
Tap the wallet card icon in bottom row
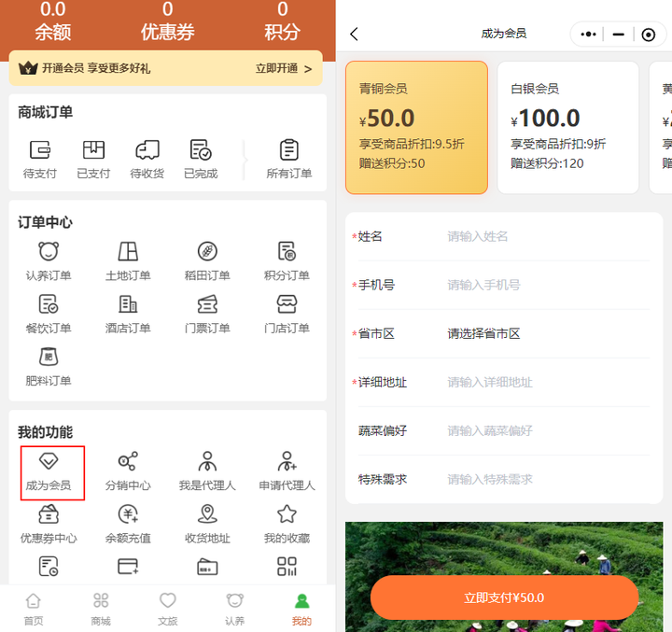[x=207, y=568]
